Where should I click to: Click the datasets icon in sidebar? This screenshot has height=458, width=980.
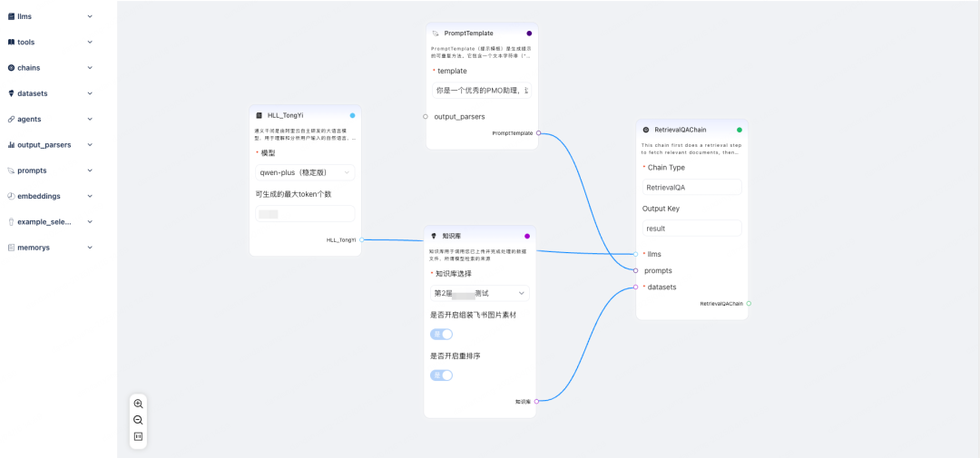[x=11, y=93]
